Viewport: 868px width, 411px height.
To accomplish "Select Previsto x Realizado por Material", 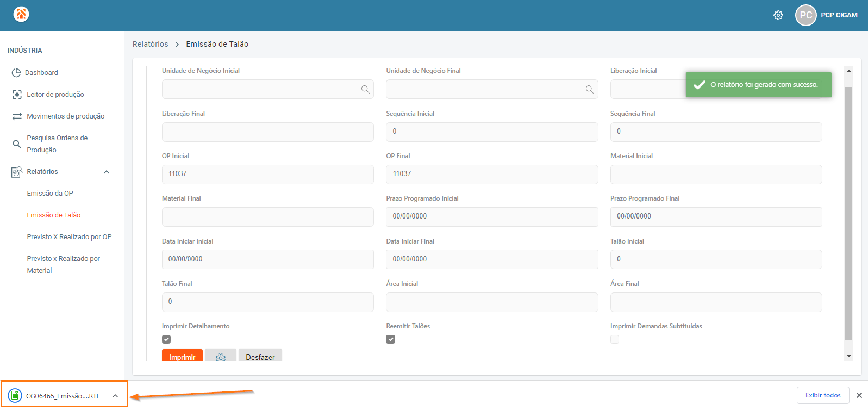I will pyautogui.click(x=64, y=265).
